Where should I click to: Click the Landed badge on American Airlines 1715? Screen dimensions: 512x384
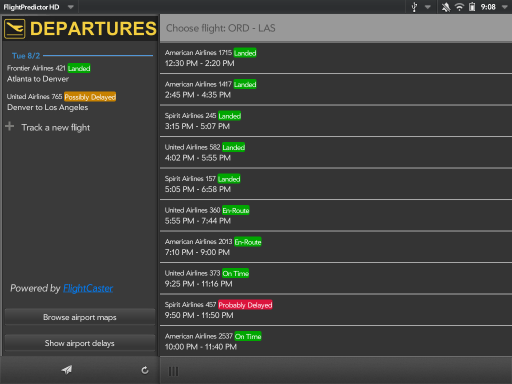tap(245, 53)
